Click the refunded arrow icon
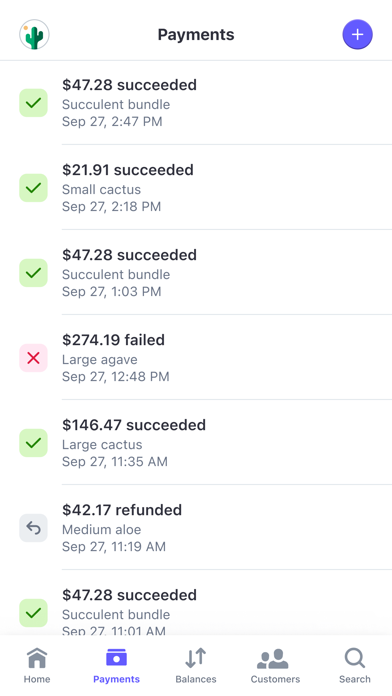The width and height of the screenshot is (392, 696). click(x=33, y=528)
